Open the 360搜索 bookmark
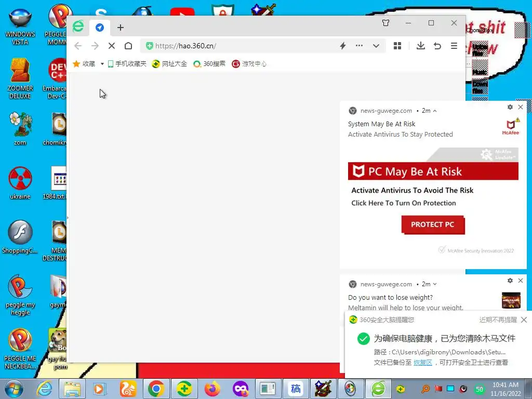The width and height of the screenshot is (532, 399). pyautogui.click(x=209, y=64)
